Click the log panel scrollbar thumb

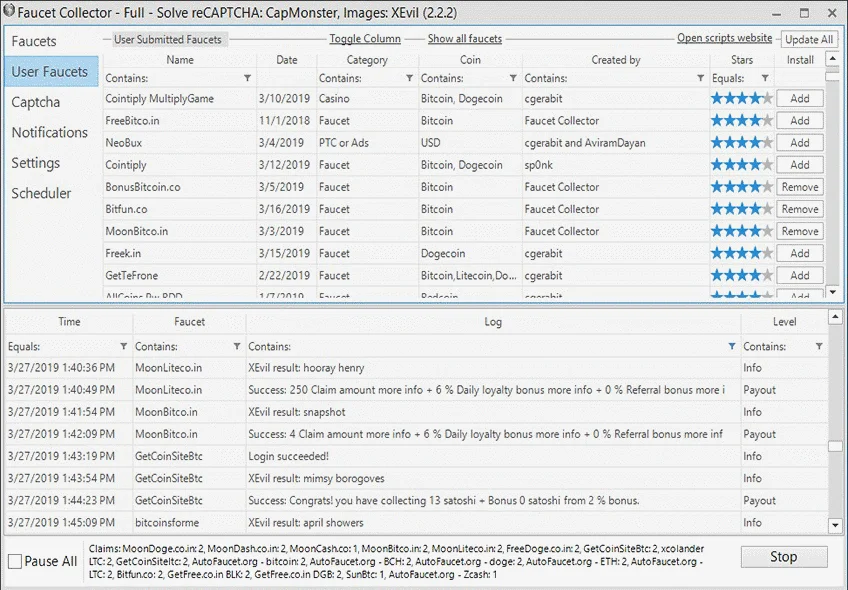pos(835,446)
